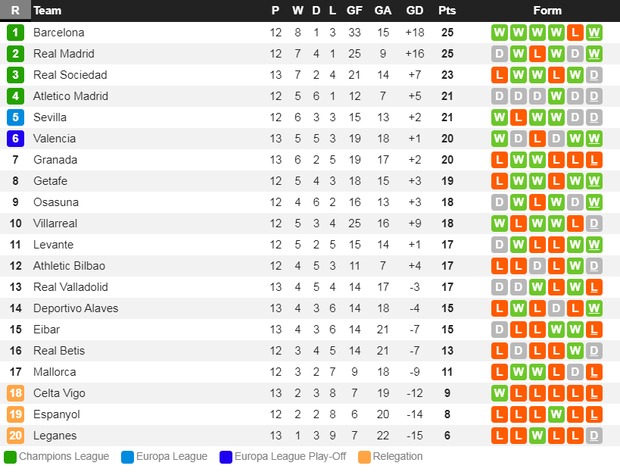The height and width of the screenshot is (472, 620).
Task: Click Celta Vigo's green W form badge
Action: coord(499,393)
